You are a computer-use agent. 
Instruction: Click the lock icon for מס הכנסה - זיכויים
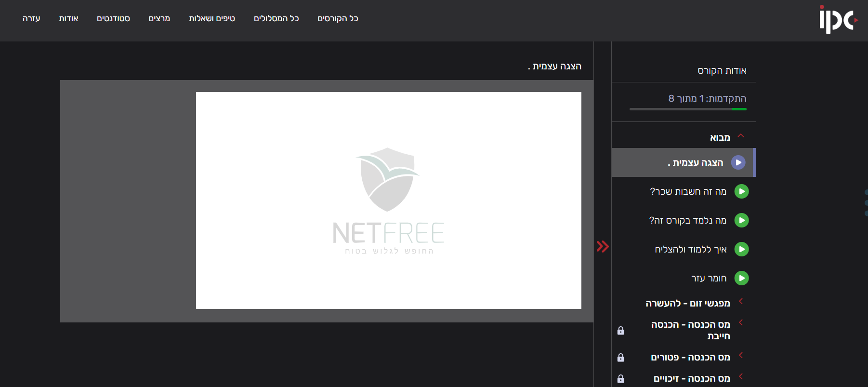[x=621, y=379]
